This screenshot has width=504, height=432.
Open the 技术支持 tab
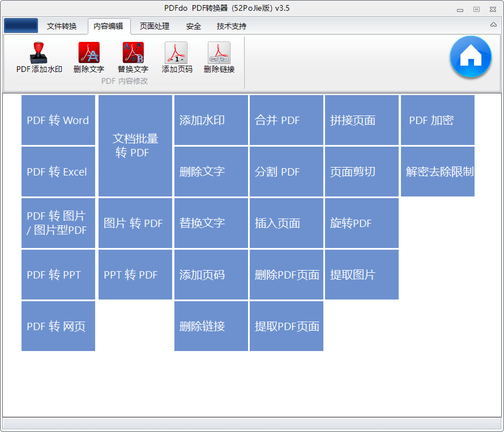coord(232,26)
